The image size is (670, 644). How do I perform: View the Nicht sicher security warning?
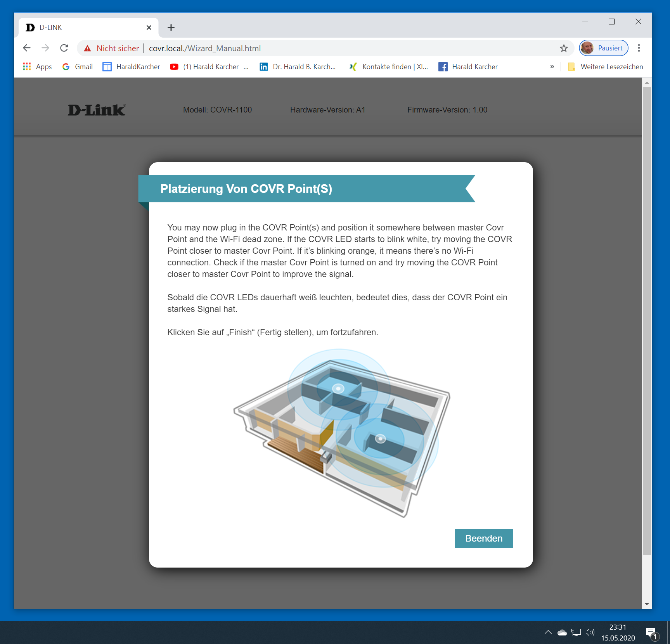(112, 48)
